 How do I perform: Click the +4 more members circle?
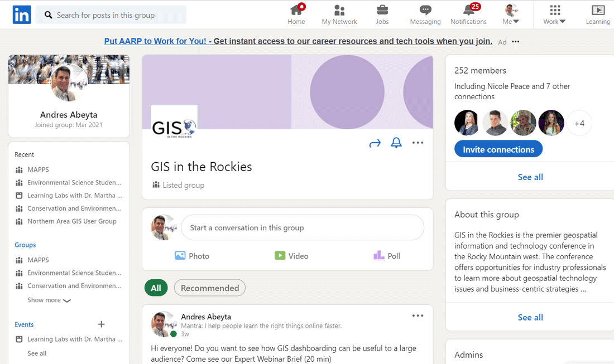579,123
